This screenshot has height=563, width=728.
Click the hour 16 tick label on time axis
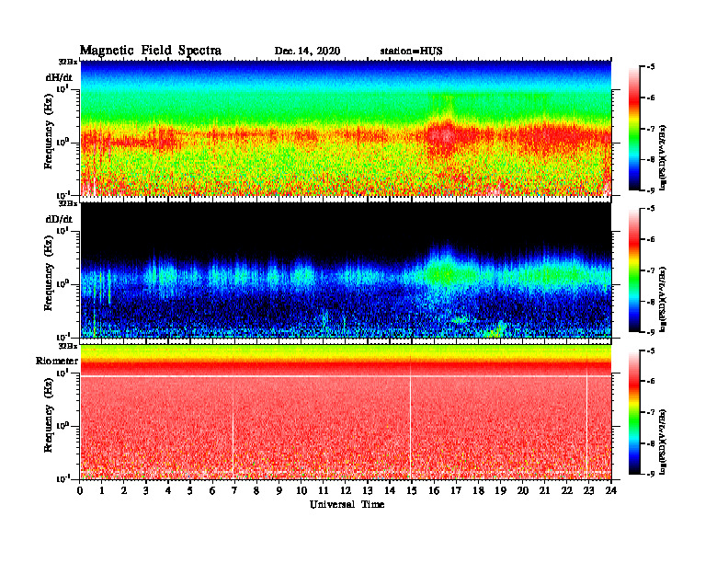click(434, 490)
